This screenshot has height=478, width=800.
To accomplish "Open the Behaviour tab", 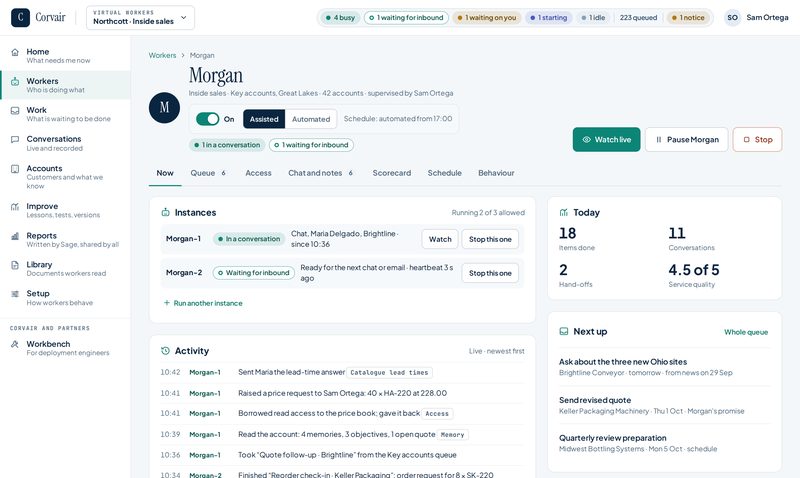I will pyautogui.click(x=496, y=173).
